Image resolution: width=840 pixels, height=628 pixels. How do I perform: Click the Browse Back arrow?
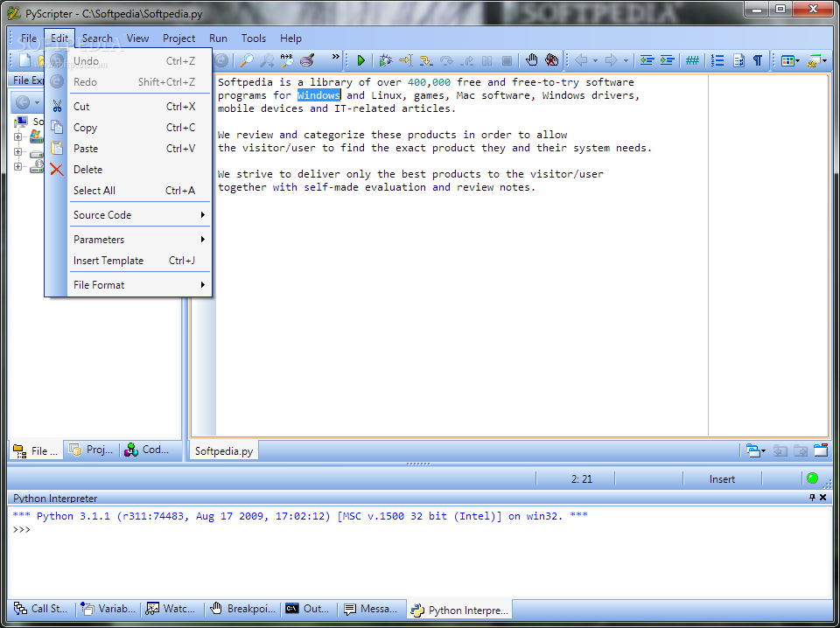click(581, 60)
